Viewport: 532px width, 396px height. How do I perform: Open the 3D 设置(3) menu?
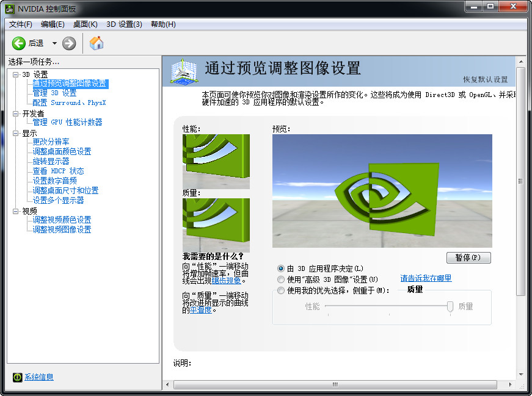coord(124,24)
